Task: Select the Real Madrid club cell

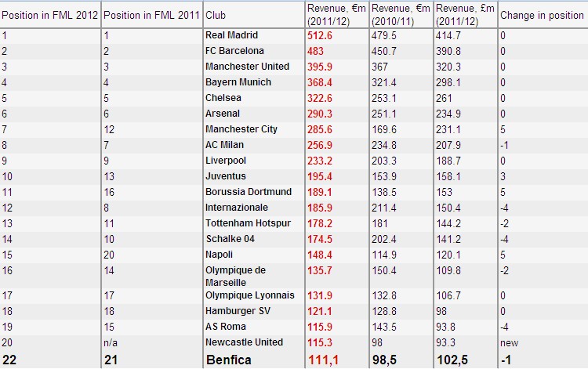Action: [231, 35]
